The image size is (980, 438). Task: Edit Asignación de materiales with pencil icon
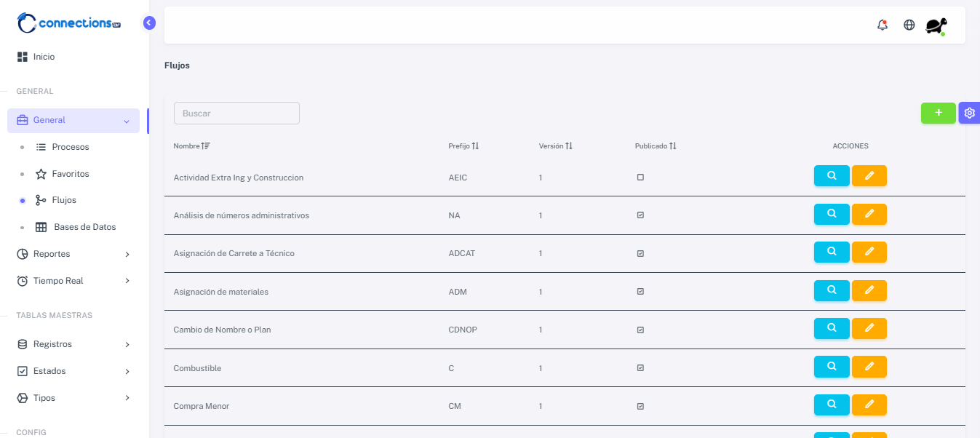[869, 290]
